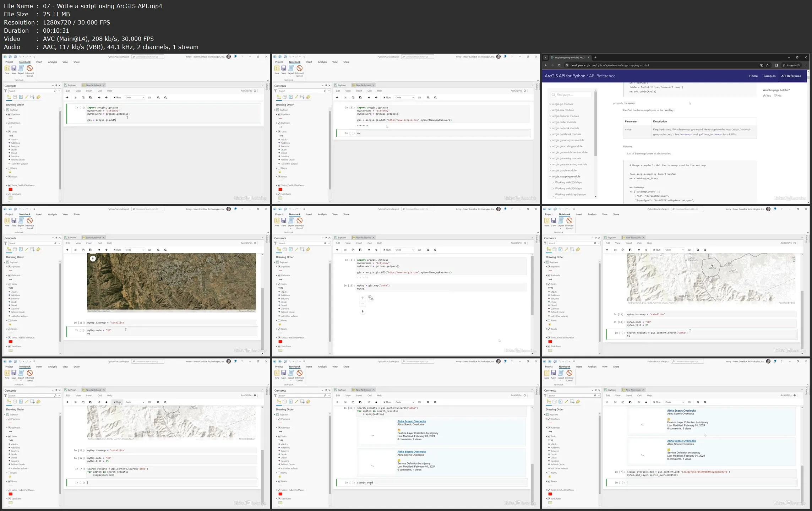Click bookmark star in browser address bar

[767, 65]
